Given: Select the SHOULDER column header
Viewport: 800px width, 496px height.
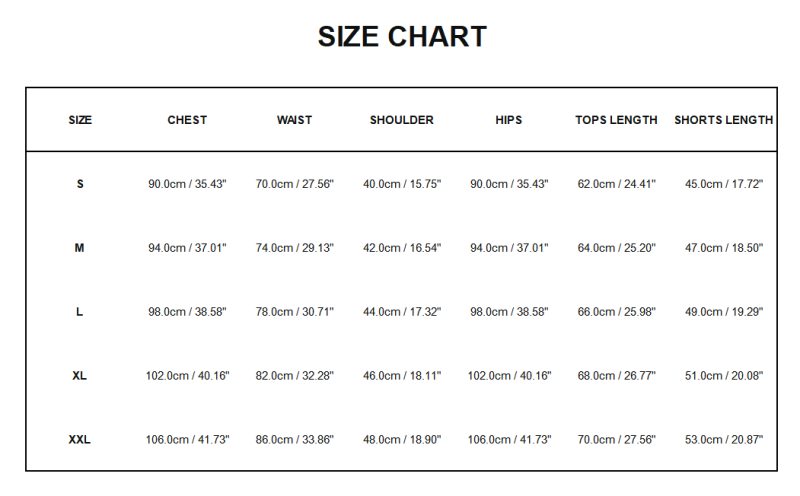Looking at the screenshot, I should [x=402, y=120].
